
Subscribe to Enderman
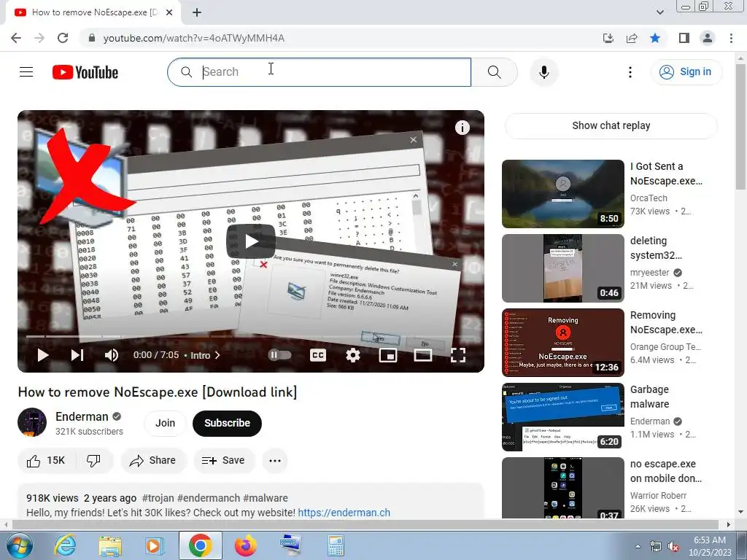coord(228,424)
